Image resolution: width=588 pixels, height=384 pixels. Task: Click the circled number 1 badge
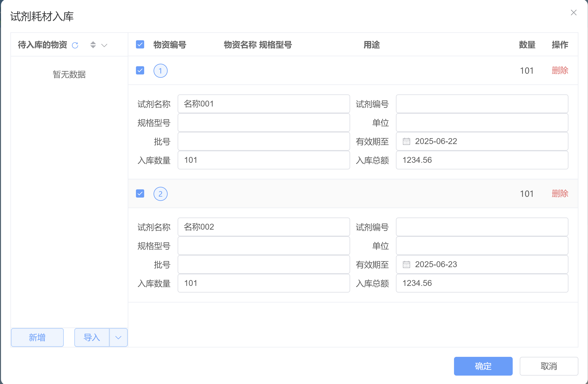click(x=160, y=71)
